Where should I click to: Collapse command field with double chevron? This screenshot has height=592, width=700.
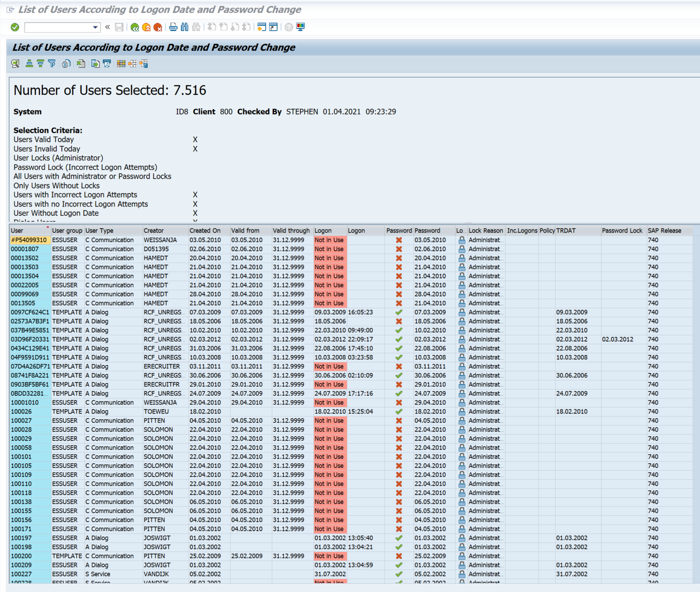click(107, 27)
